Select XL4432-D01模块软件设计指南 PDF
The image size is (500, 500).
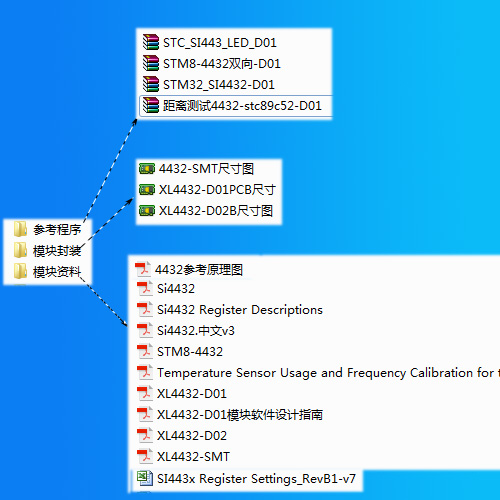tap(230, 415)
